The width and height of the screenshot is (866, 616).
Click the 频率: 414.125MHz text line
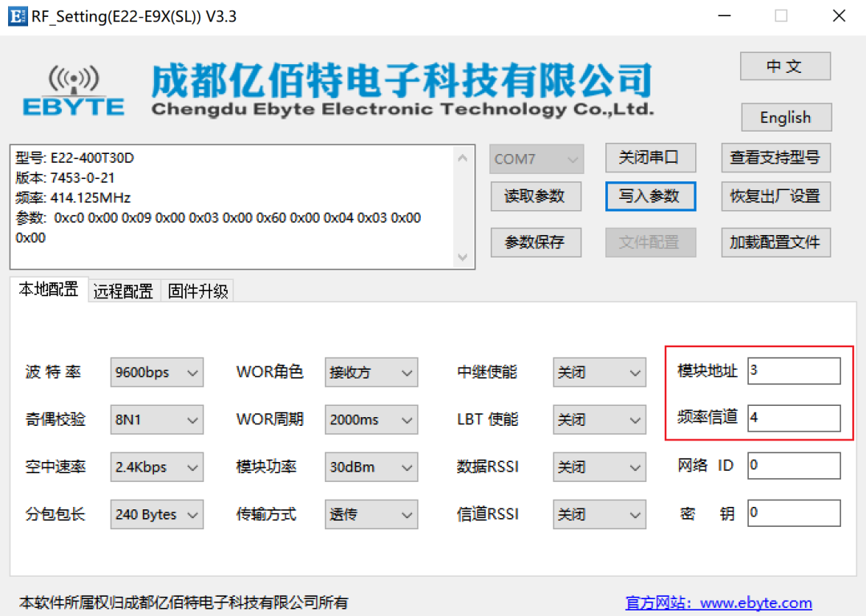73,198
